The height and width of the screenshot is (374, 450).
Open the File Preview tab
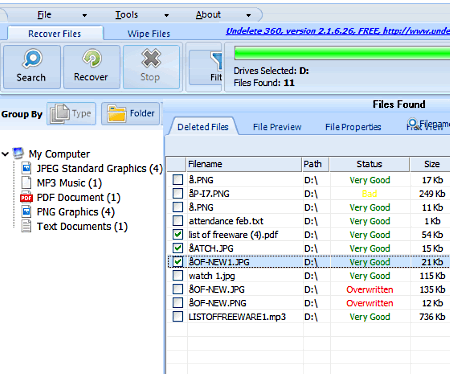[x=277, y=127]
